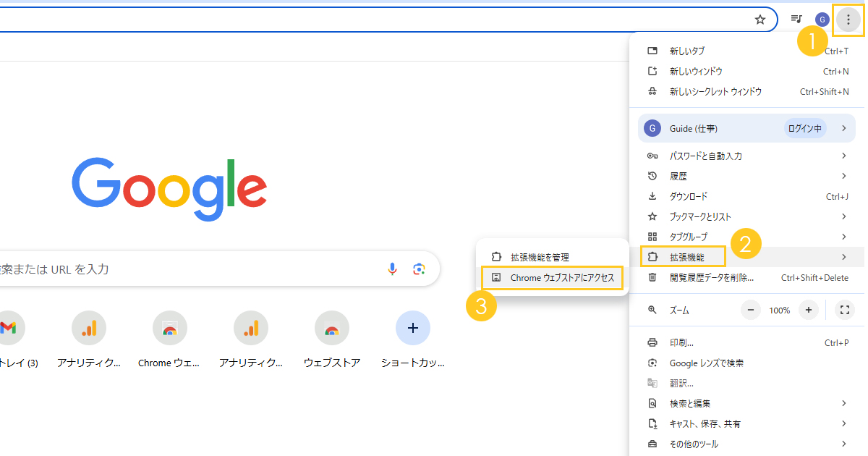Expand the タブグループ submenu
Screen dimensions: 868x456
coord(746,237)
